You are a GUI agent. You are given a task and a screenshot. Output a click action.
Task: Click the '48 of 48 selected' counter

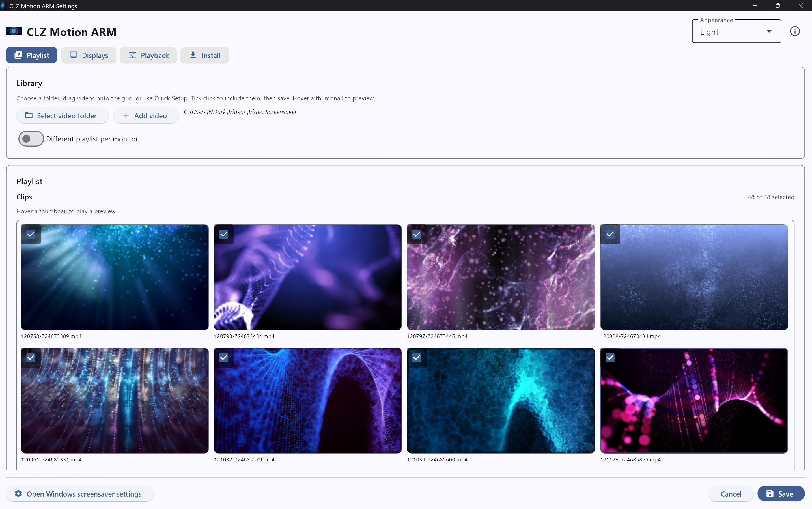point(771,197)
